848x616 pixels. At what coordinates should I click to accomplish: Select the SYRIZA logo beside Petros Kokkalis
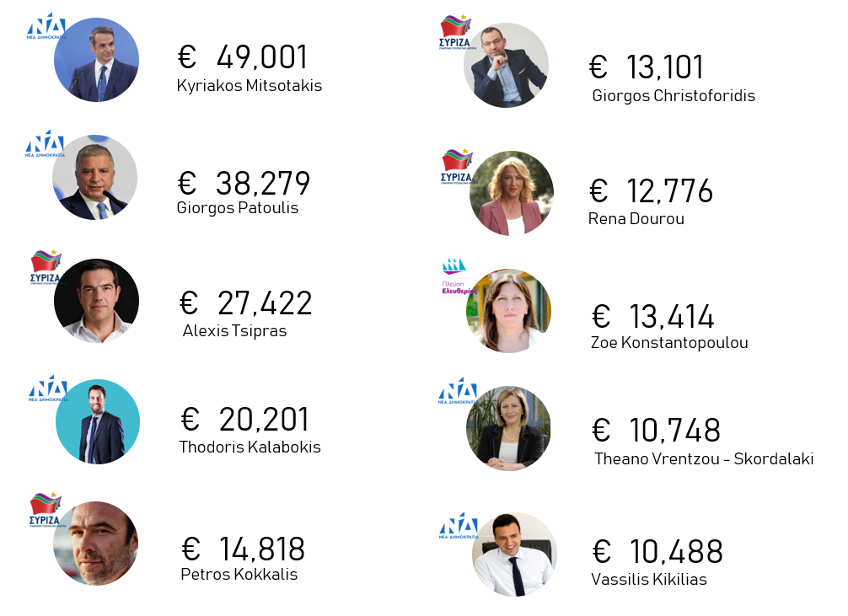pos(45,510)
